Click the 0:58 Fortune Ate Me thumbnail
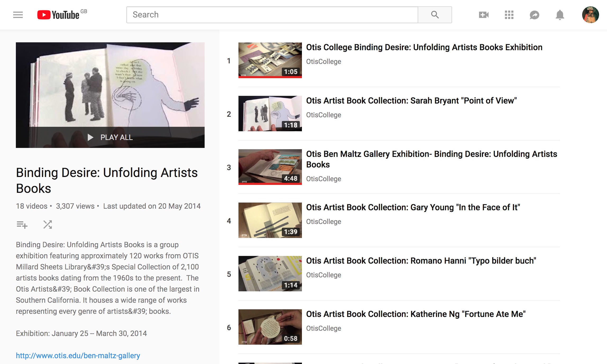 click(x=270, y=327)
